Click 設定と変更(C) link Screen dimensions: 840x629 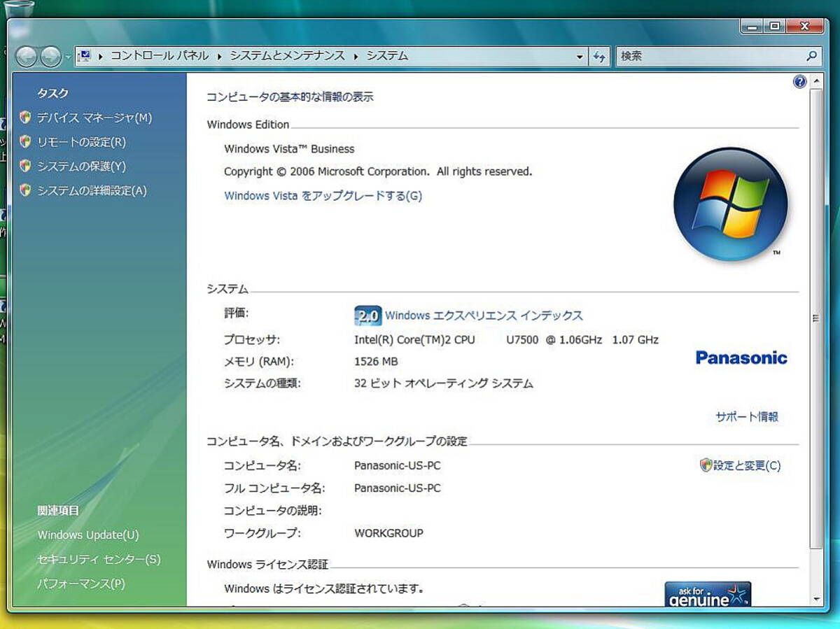pos(747,465)
